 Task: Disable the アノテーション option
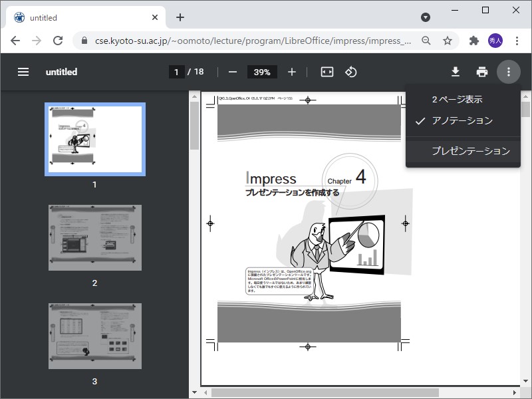pos(463,121)
